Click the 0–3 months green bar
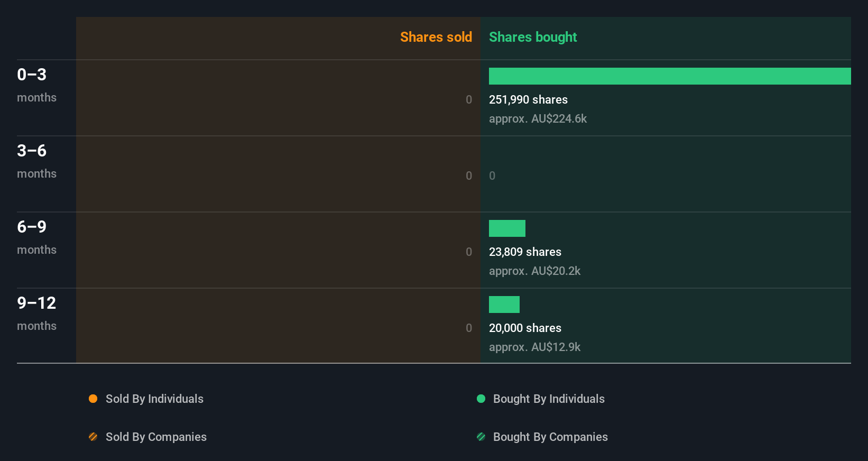 pos(670,76)
